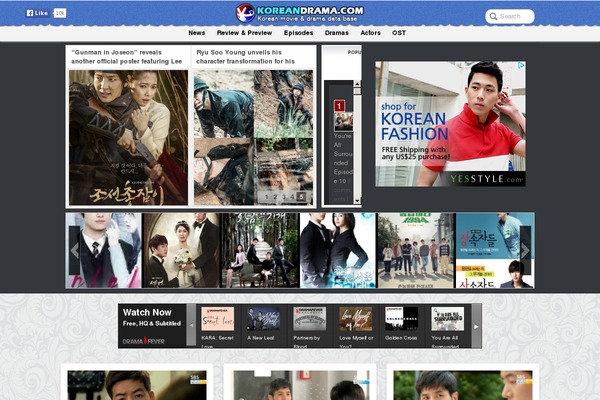Screen dimensions: 600x400
Task: Click the popular list scrollbar thumb
Action: (x=357, y=91)
